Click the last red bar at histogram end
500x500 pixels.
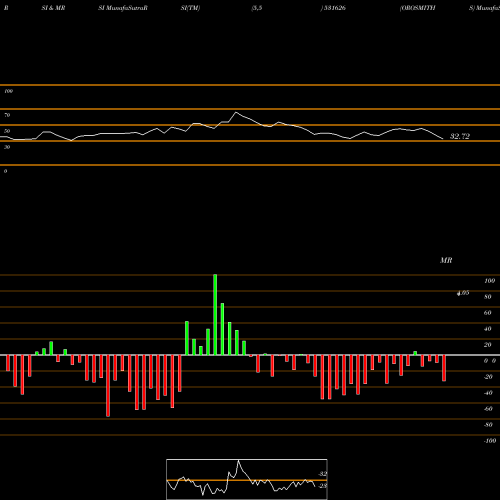pos(444,368)
